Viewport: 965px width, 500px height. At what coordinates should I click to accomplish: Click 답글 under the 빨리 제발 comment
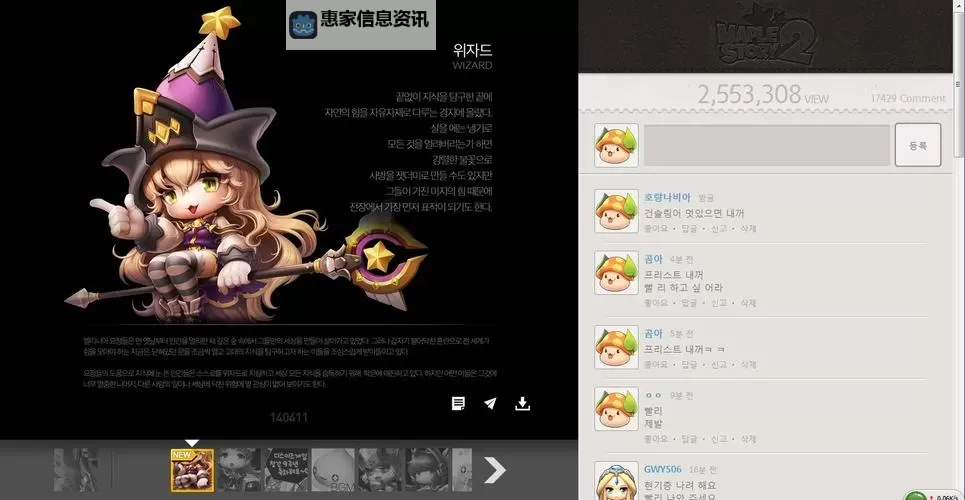[x=689, y=439]
